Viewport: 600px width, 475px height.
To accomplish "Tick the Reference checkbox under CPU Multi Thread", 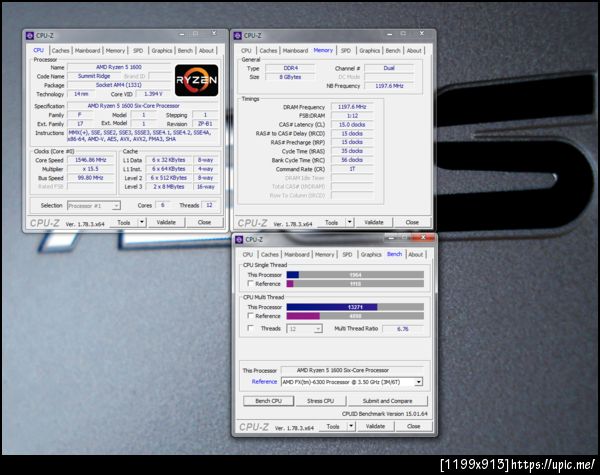I will pyautogui.click(x=251, y=316).
